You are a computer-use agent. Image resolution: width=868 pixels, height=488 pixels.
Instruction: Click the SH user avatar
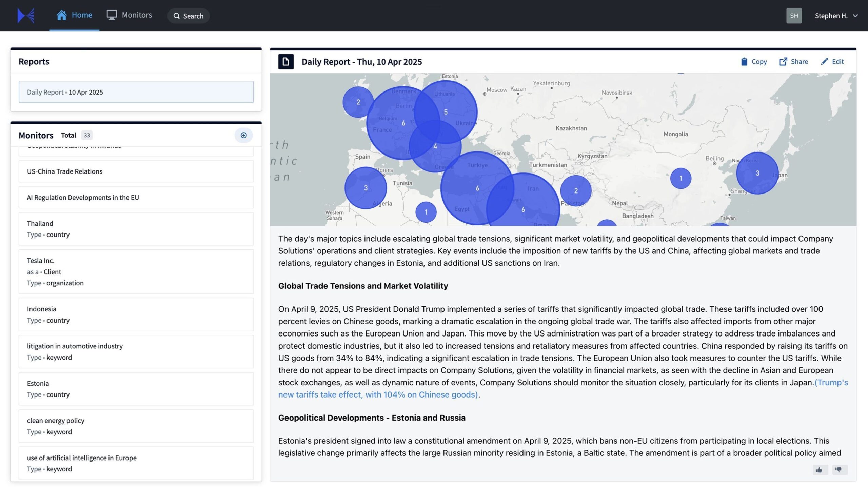(x=794, y=16)
